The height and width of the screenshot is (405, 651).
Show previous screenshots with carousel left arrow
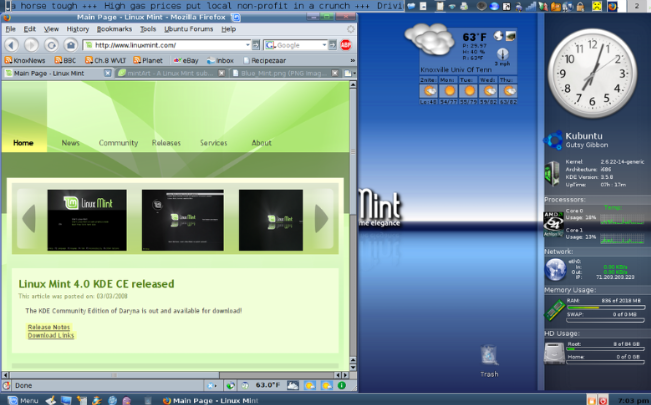[29, 218]
